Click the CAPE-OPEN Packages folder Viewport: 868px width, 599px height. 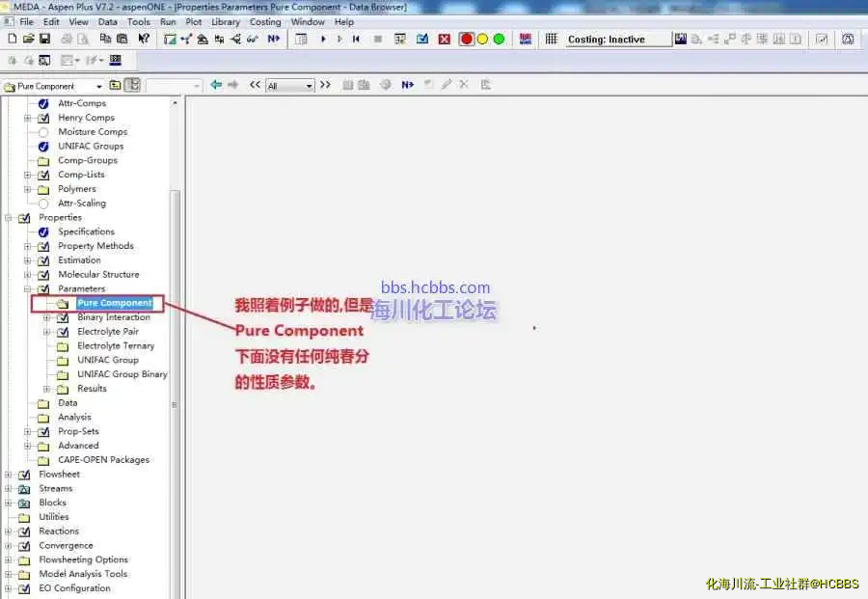(103, 460)
